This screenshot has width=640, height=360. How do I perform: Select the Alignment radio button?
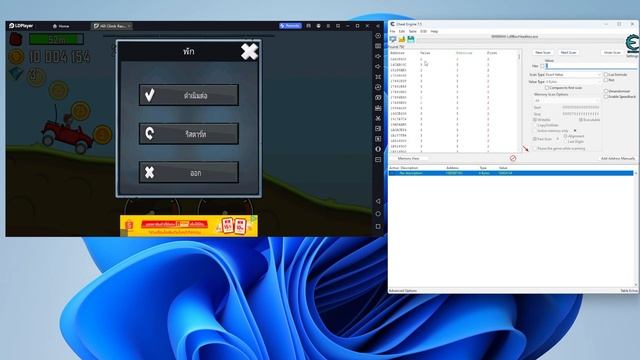(565, 136)
